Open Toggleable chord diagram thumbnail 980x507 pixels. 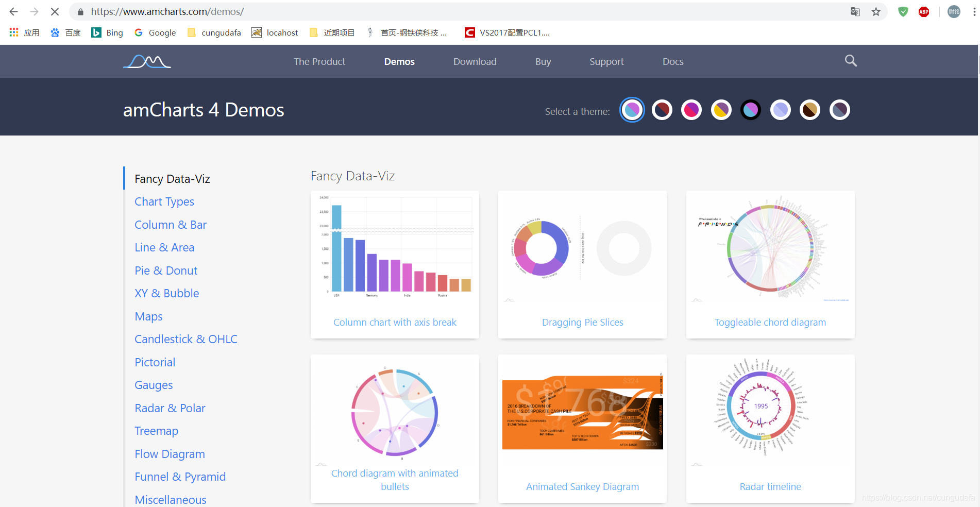tap(770, 248)
